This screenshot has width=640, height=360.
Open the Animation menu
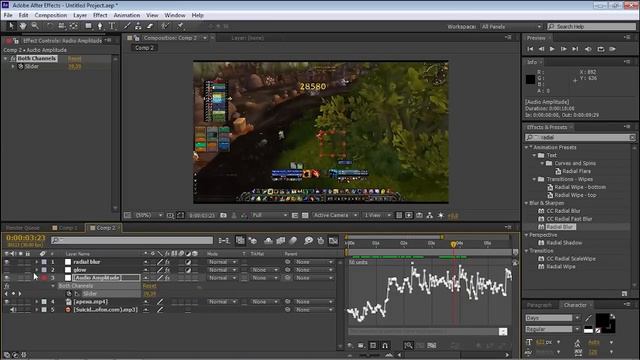pos(127,15)
